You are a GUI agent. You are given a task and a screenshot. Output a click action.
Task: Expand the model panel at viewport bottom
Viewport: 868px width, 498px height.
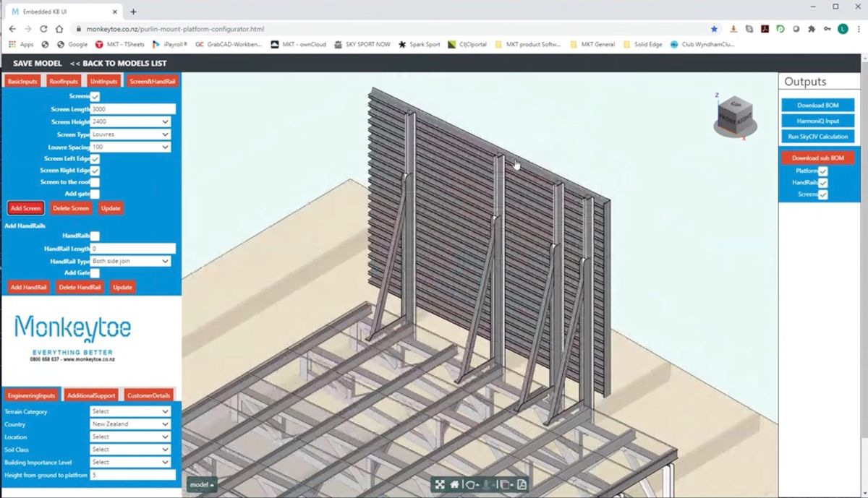(x=202, y=485)
